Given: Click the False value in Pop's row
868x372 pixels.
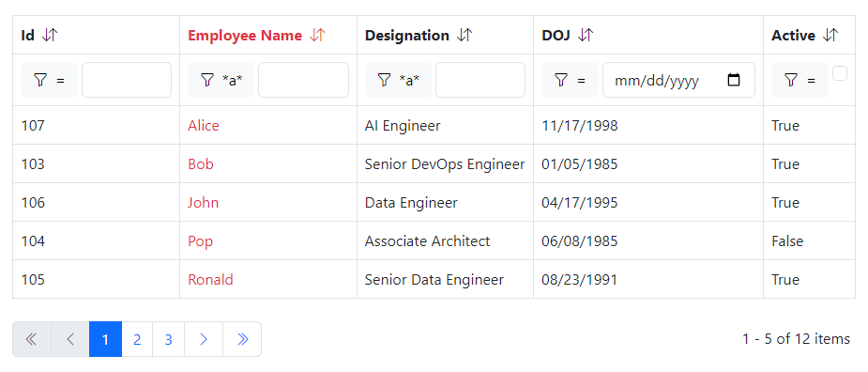Looking at the screenshot, I should point(787,241).
